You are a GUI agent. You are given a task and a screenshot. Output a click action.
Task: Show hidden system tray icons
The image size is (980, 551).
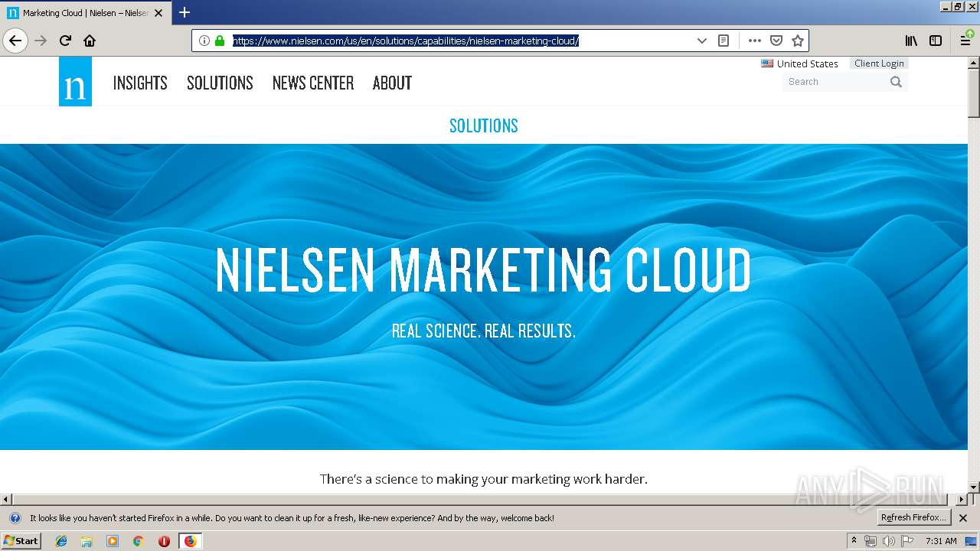(854, 540)
